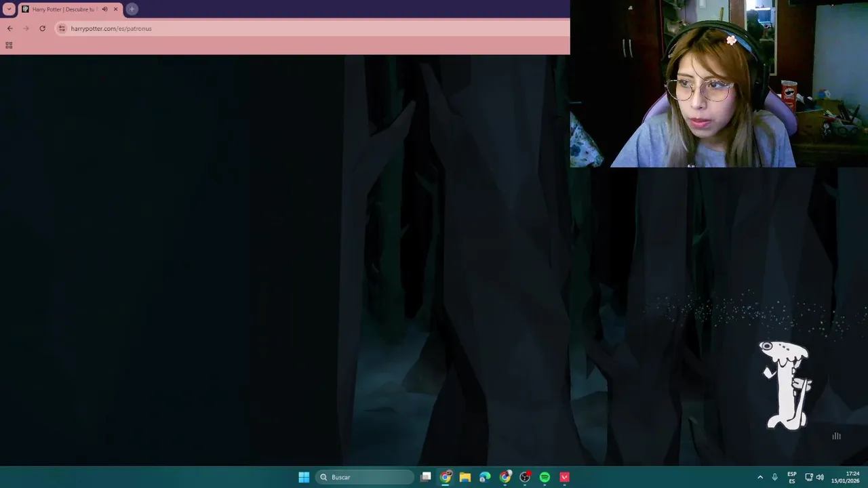868x488 pixels.
Task: Expand the hidden system tray icons
Action: [x=760, y=477]
